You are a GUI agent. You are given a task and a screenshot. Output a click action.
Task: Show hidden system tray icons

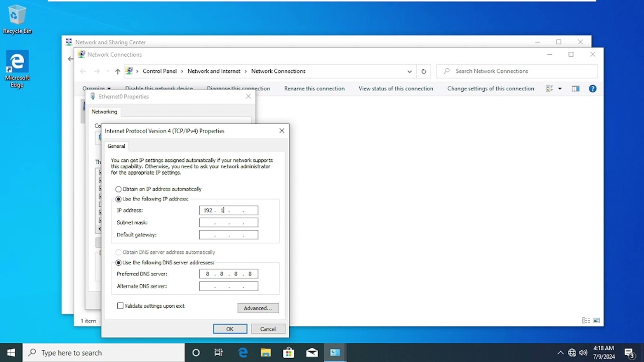[560, 352]
